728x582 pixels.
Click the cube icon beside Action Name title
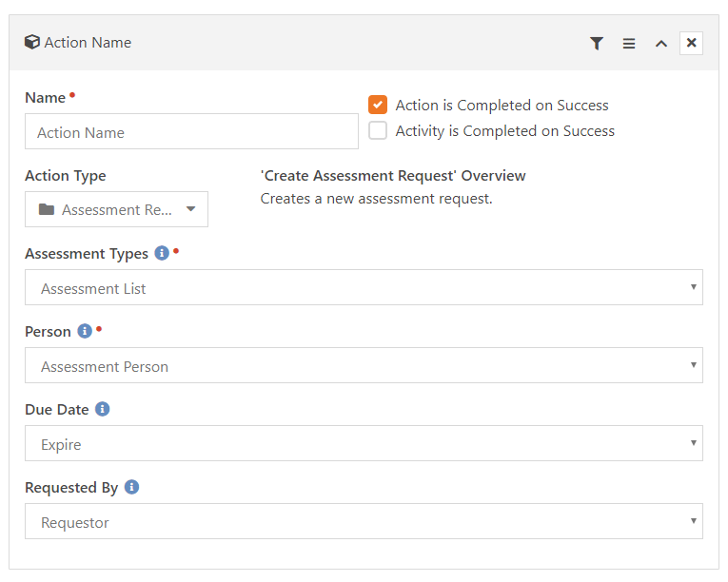(32, 42)
